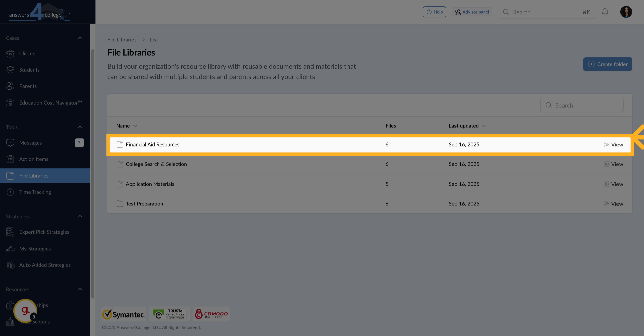Image resolution: width=644 pixels, height=336 pixels.
Task: Click the Financial Aid Resources folder icon
Action: (x=120, y=144)
